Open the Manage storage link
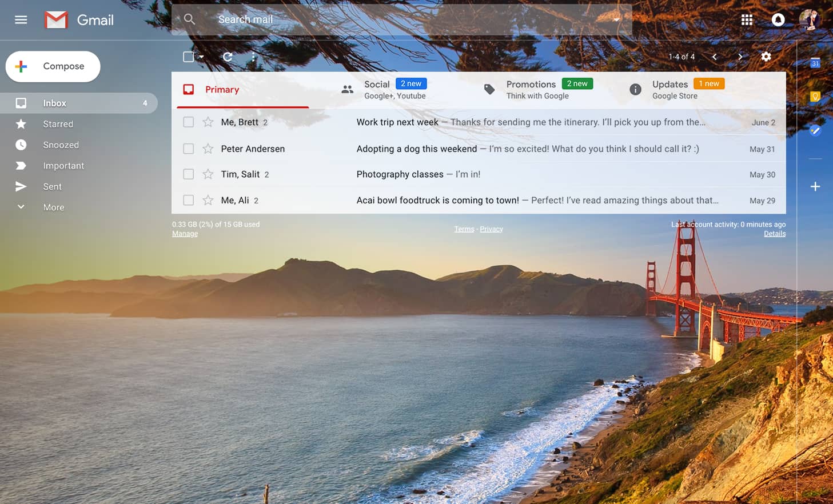Image resolution: width=833 pixels, height=504 pixels. (185, 234)
